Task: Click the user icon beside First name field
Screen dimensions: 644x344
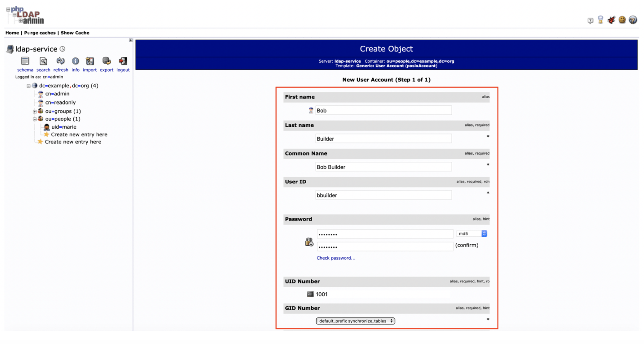Action: tap(311, 110)
